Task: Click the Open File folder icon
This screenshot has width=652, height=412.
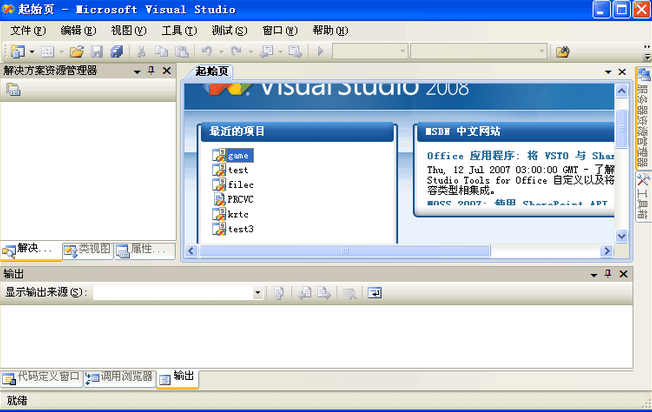Action: [x=77, y=52]
